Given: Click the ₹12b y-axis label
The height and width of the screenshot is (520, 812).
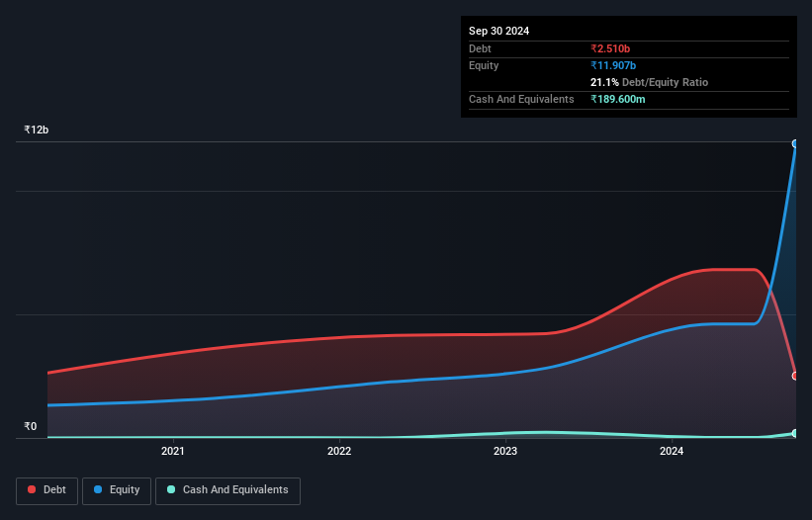Looking at the screenshot, I should (x=37, y=130).
